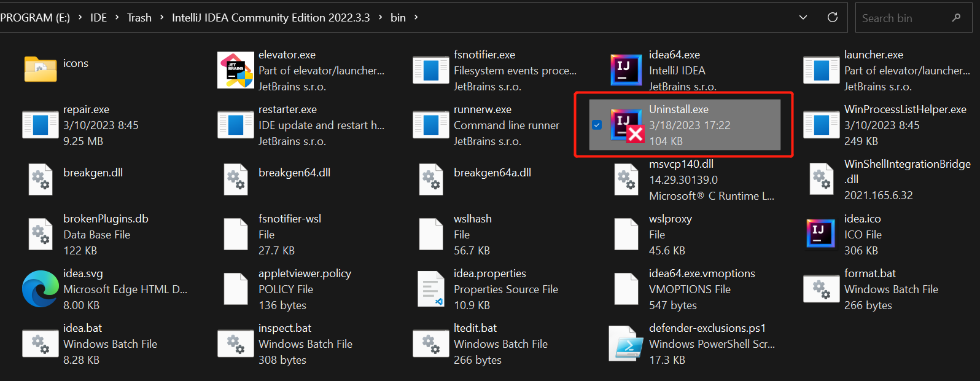
Task: Expand the chevron after bin breadcrumb
Action: pyautogui.click(x=416, y=17)
